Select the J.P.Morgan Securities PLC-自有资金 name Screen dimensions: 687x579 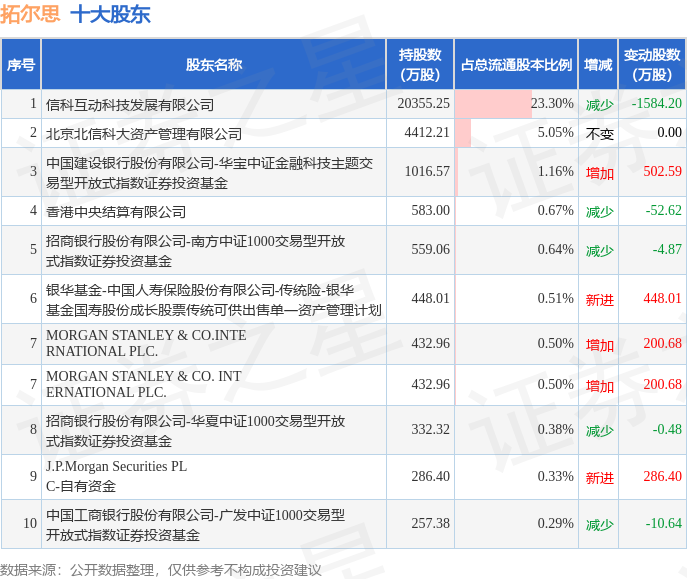(x=116, y=477)
